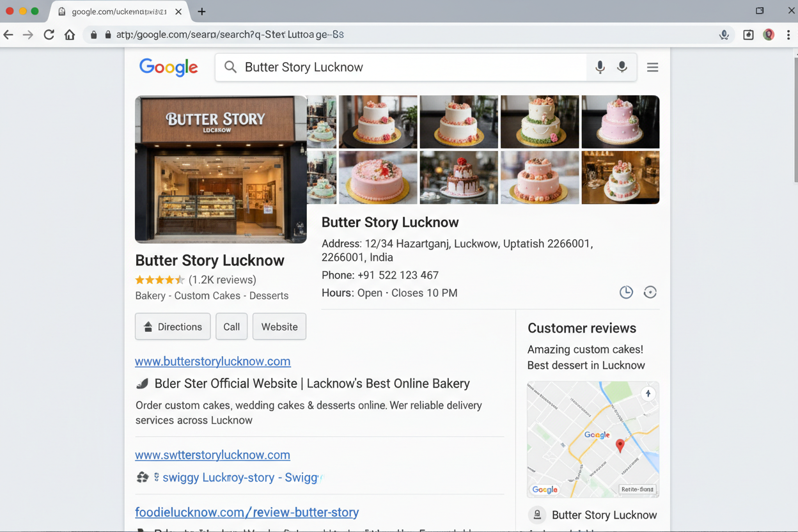Click the location target icon near hours
Viewport: 798px width, 532px height.
tap(650, 292)
